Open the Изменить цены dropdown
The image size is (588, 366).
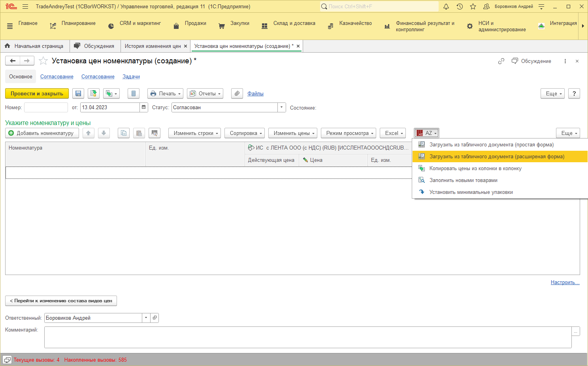[293, 133]
